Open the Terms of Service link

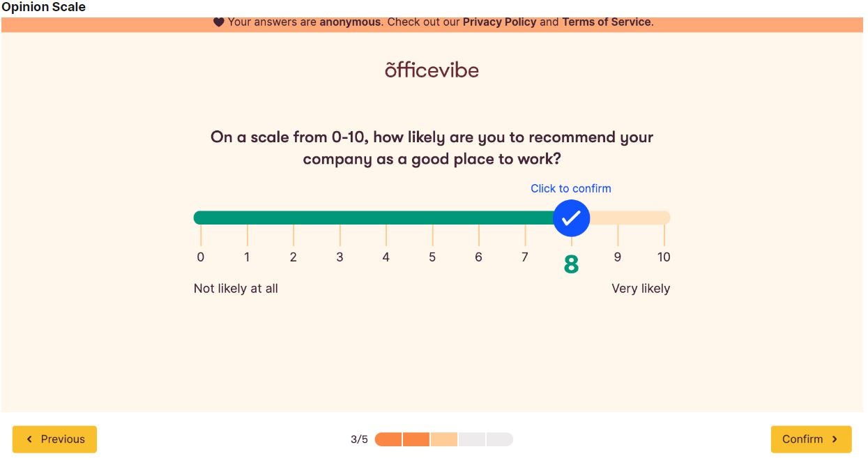pyautogui.click(x=607, y=22)
